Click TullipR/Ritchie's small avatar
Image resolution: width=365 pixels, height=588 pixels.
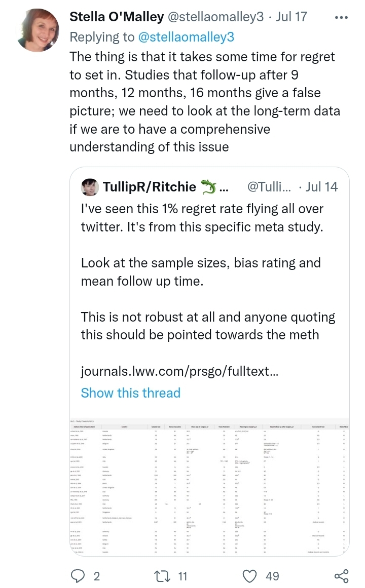tap(89, 187)
